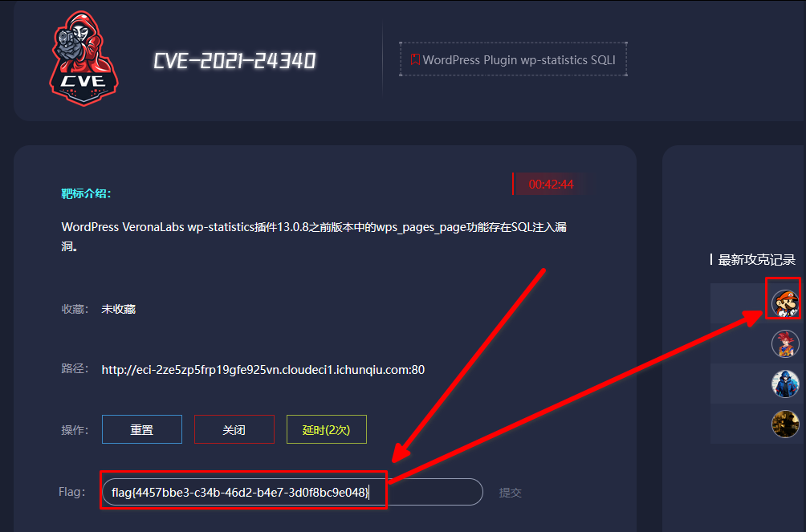Click the WordPress Plugin wp-statistics SQLI tag
Viewport: 806px width, 532px height.
pos(514,59)
